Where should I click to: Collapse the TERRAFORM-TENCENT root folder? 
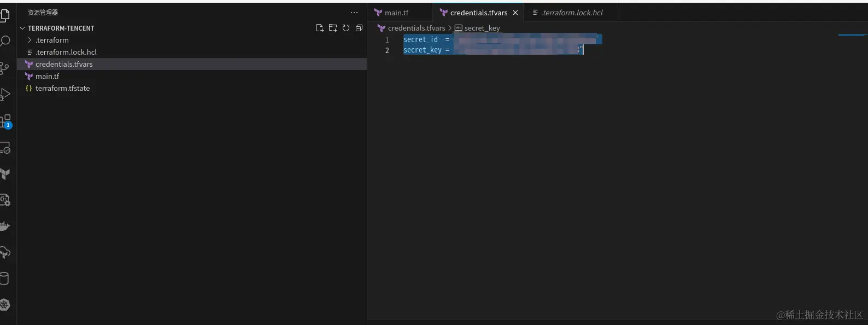22,28
